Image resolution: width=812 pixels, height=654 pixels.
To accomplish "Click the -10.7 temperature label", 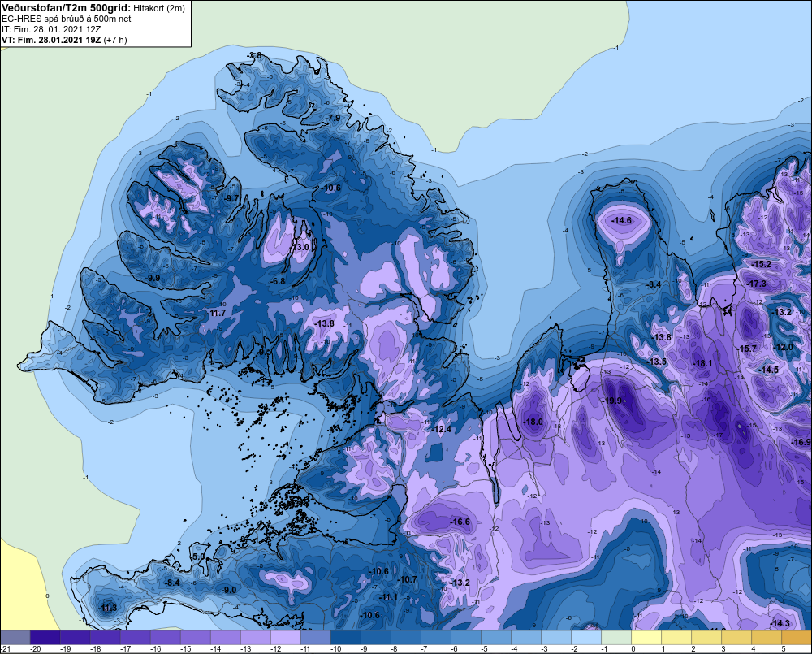I will click(x=407, y=579).
